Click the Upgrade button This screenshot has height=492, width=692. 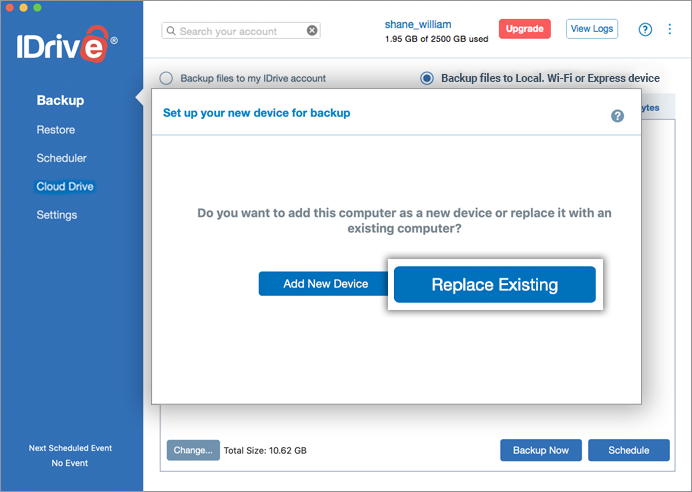pos(524,29)
